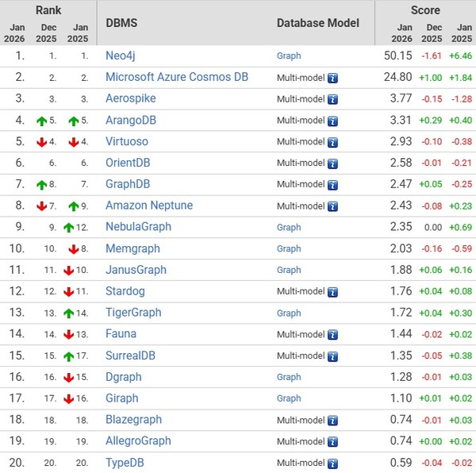
Task: Click red down arrow in JanusGraph row
Action: 69,271
